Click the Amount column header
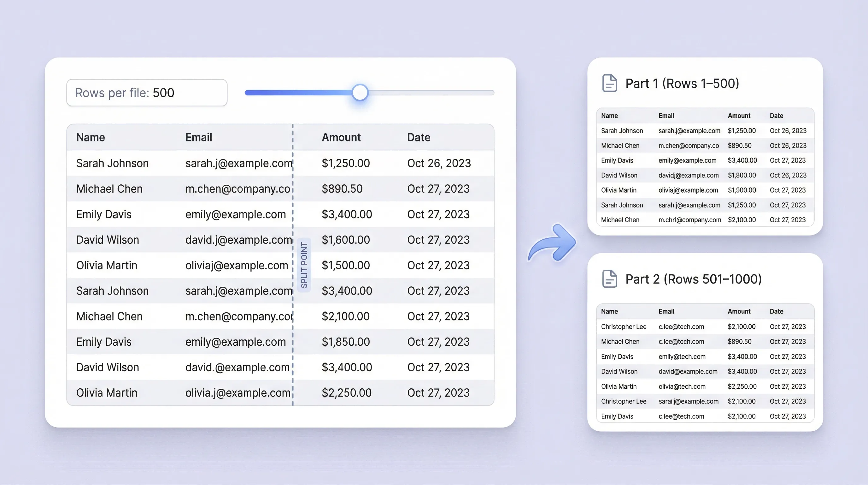This screenshot has height=485, width=868. [341, 137]
